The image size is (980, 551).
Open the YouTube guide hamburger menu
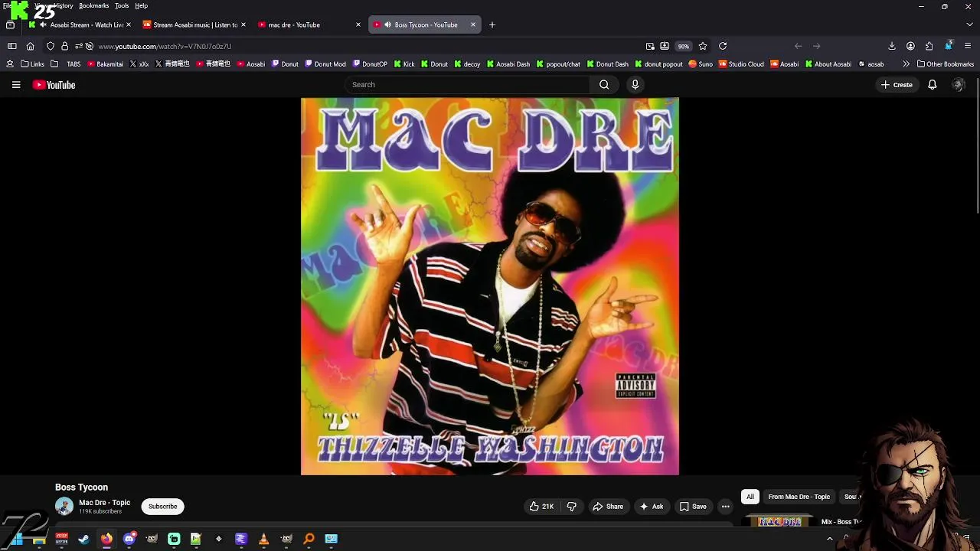click(16, 85)
